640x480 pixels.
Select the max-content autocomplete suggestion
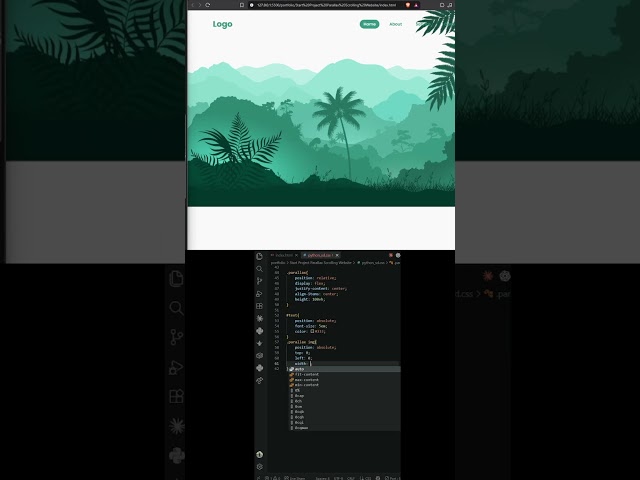(344, 380)
